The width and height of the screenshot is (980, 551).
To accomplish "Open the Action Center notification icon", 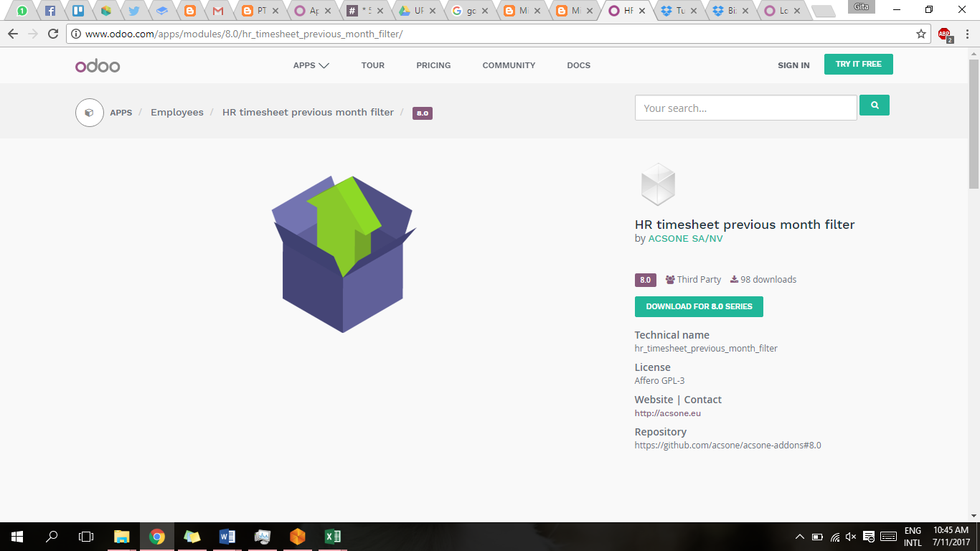I will click(869, 537).
